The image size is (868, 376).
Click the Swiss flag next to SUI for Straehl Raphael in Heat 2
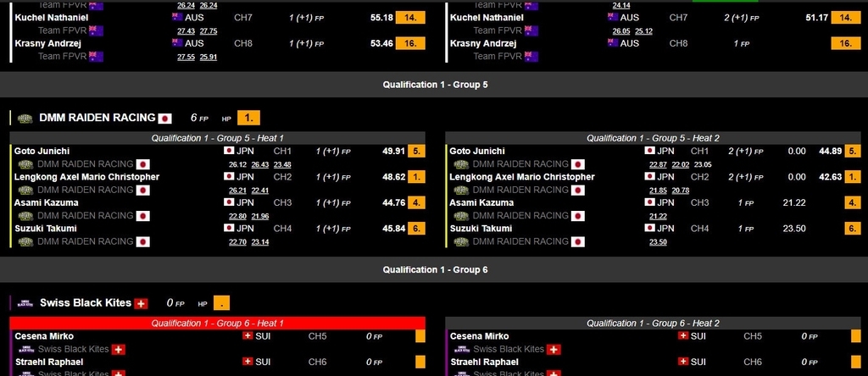[x=683, y=362]
